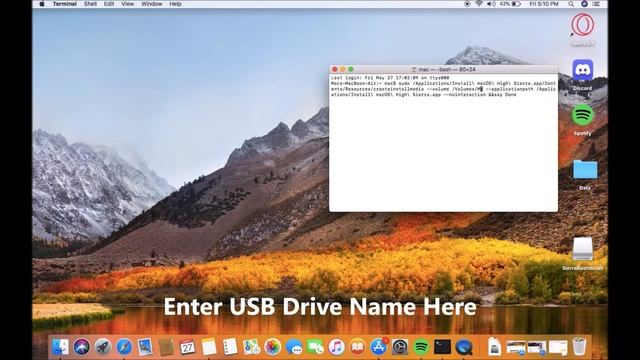Open the Apple menu

point(42,4)
